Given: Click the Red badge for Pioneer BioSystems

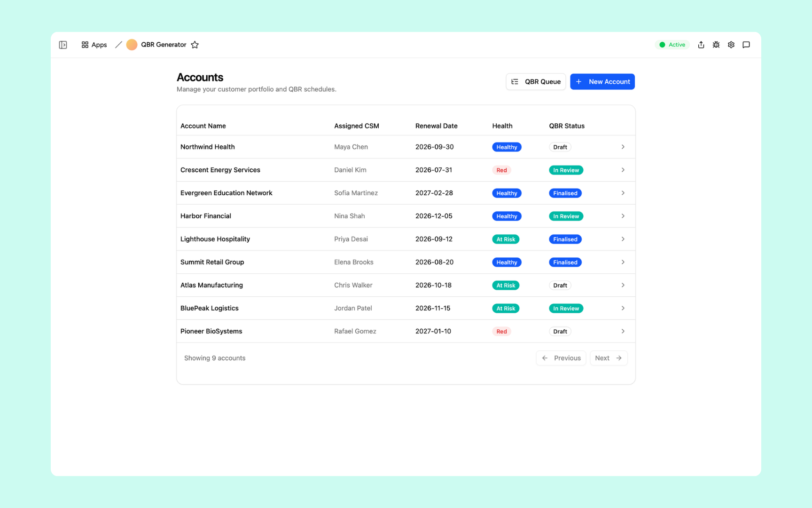Looking at the screenshot, I should 501,331.
